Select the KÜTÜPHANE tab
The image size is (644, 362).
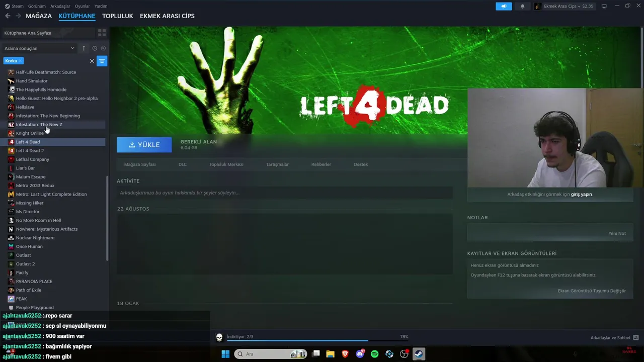tap(77, 16)
